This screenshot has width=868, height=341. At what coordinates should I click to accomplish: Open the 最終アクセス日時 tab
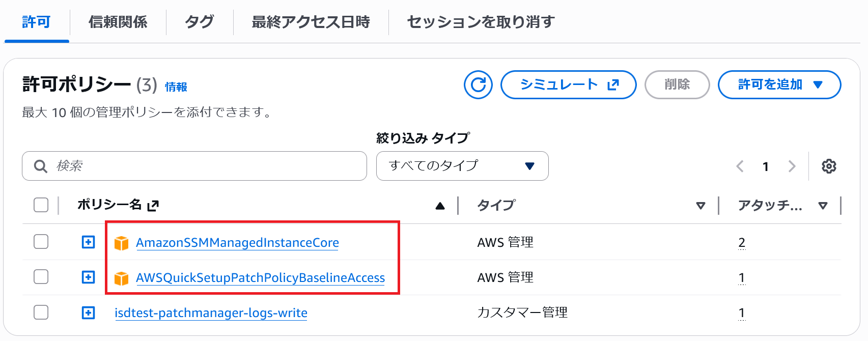pos(311,22)
